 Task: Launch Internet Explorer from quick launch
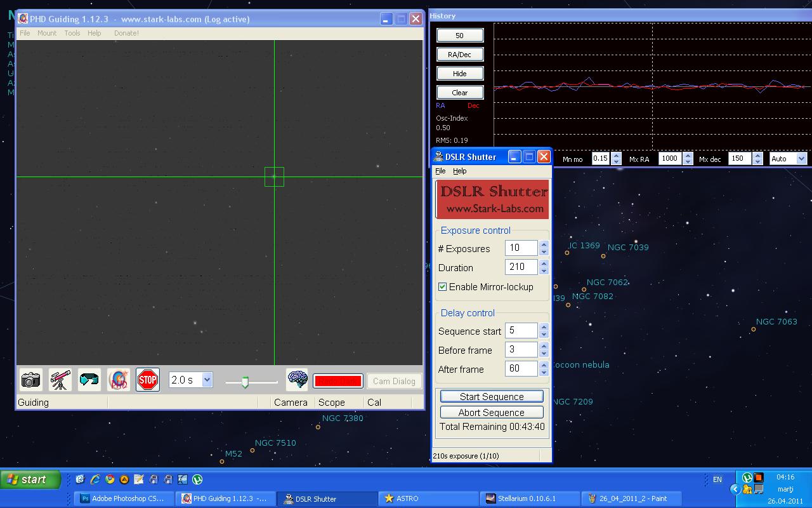click(95, 479)
